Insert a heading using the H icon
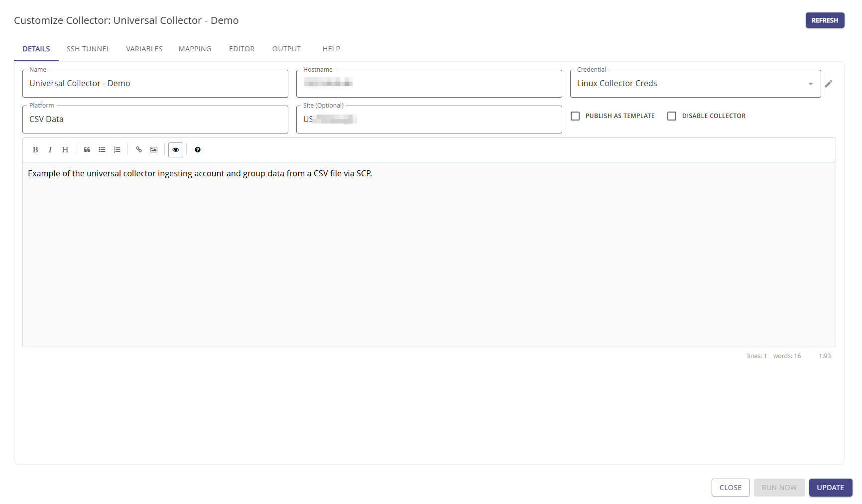This screenshot has height=504, width=862. point(65,150)
